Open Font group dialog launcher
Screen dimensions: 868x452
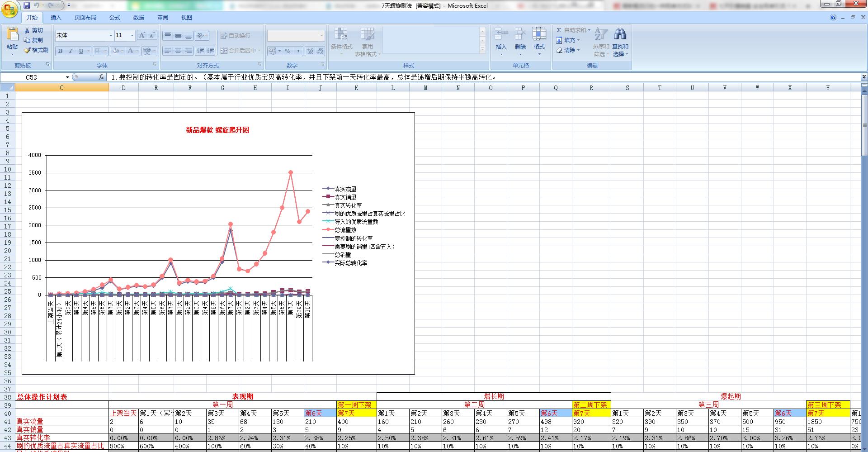pyautogui.click(x=155, y=65)
